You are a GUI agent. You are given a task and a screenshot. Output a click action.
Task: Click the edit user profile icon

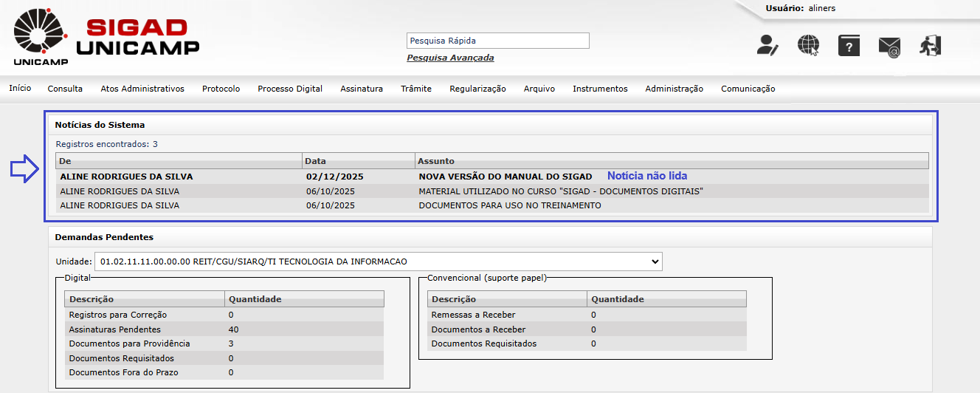(x=767, y=46)
